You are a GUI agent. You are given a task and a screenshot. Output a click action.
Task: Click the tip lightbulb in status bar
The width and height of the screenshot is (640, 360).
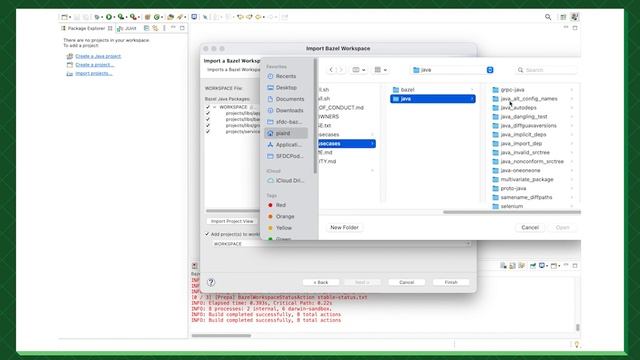577,344
